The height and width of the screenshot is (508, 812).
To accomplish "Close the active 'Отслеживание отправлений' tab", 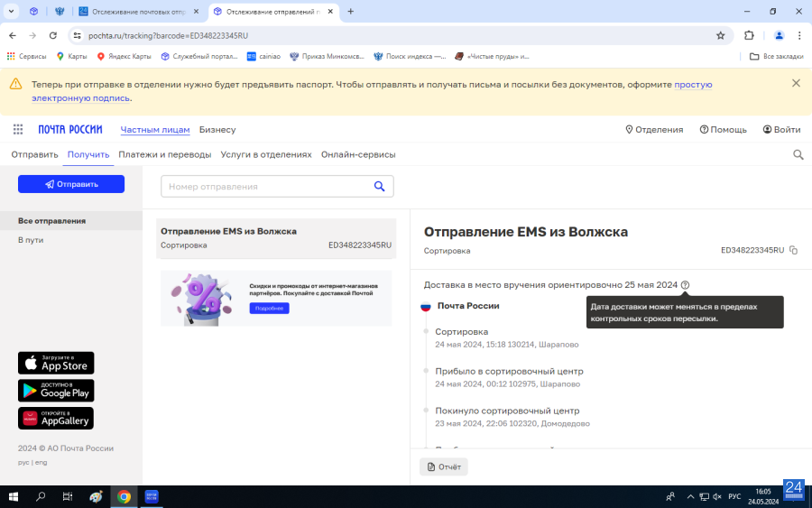I will (330, 12).
